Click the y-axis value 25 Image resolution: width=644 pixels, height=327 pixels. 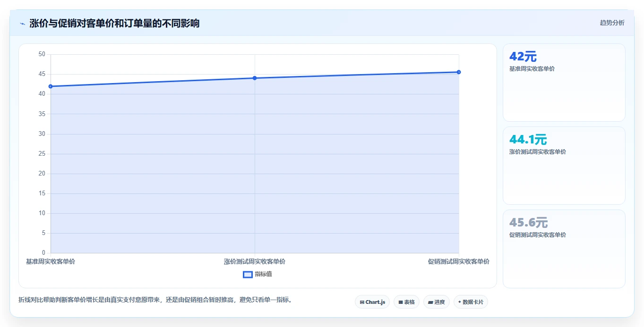(x=42, y=154)
